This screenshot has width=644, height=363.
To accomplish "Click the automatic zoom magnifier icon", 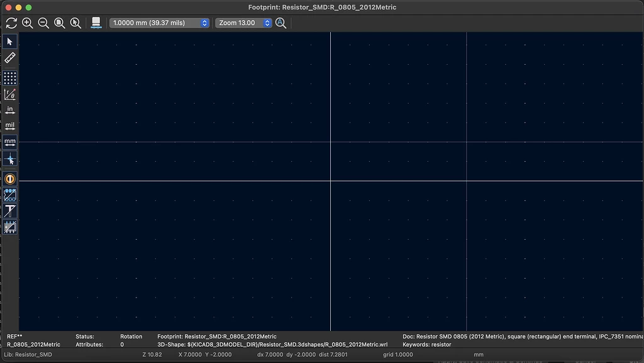I will click(x=280, y=23).
